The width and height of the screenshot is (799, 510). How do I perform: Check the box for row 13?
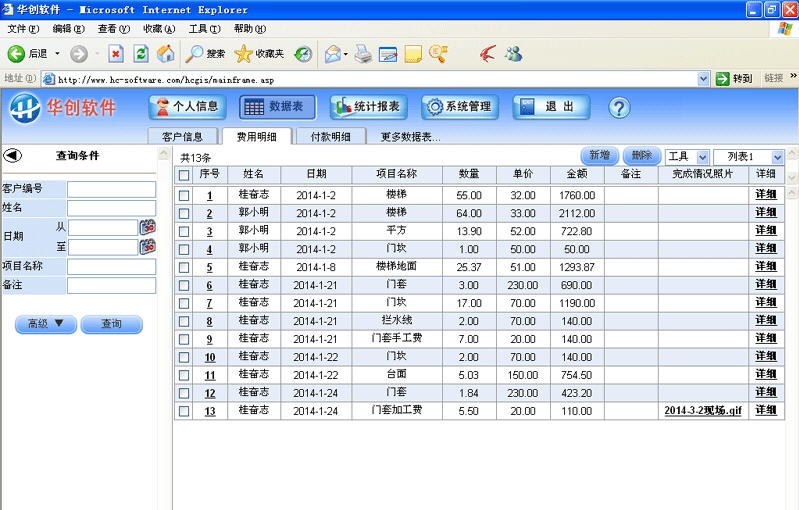click(183, 410)
